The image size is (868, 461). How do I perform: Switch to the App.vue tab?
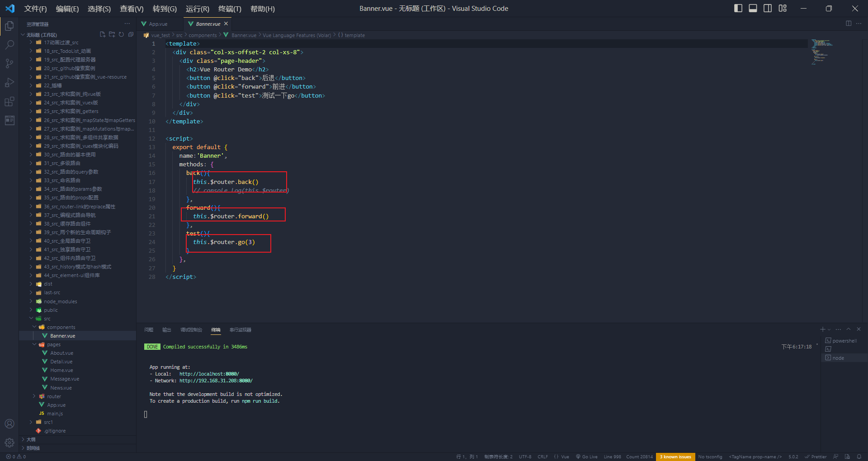(157, 24)
